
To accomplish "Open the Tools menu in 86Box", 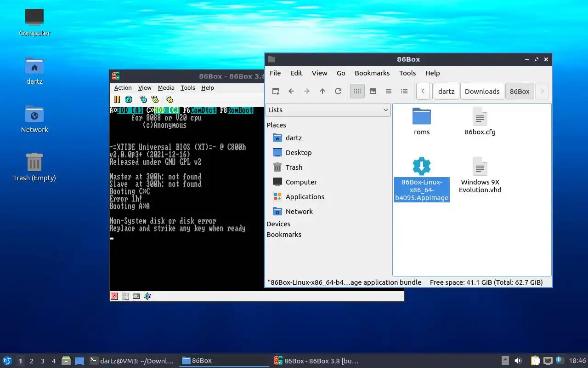I will pyautogui.click(x=187, y=88).
